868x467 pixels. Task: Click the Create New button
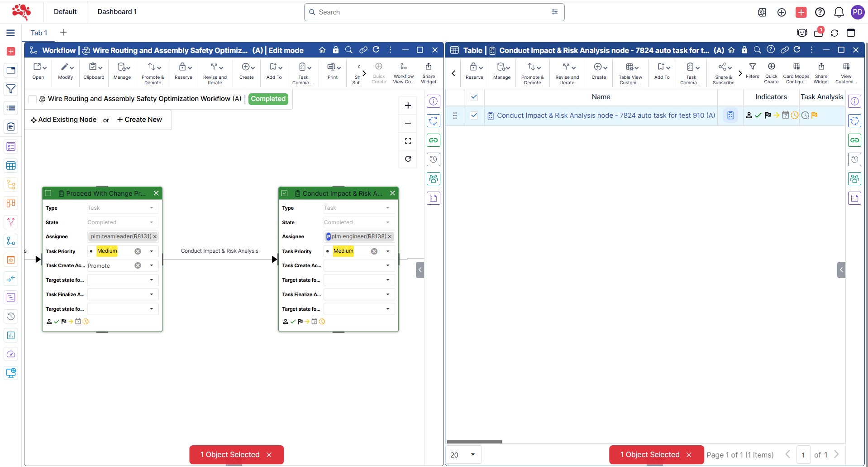pyautogui.click(x=139, y=120)
